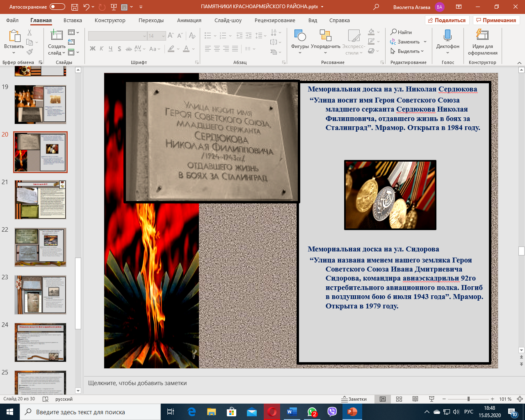Click the Dictaphone microphone icon
Screen dimensions: 525x420
447,35
